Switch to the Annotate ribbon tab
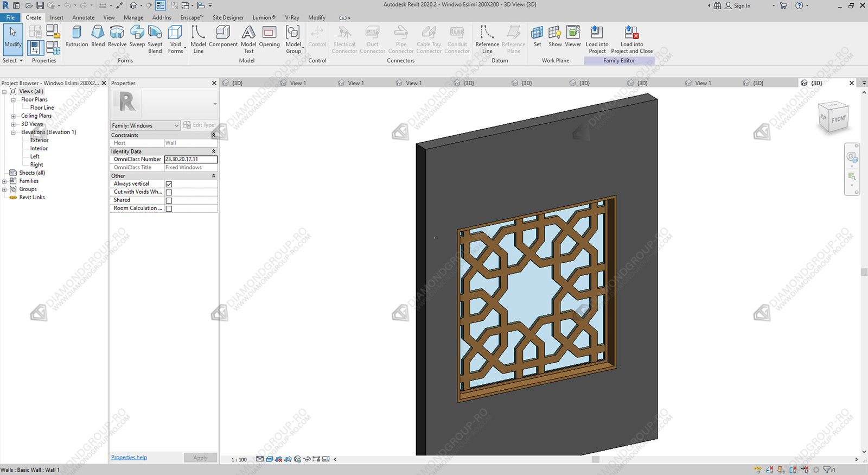The width and height of the screenshot is (868, 475). point(83,17)
